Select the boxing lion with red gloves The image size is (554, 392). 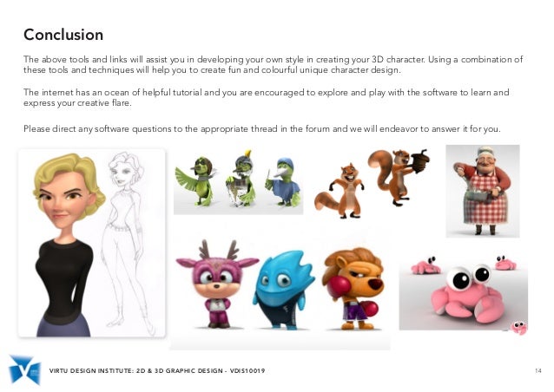pos(353,289)
